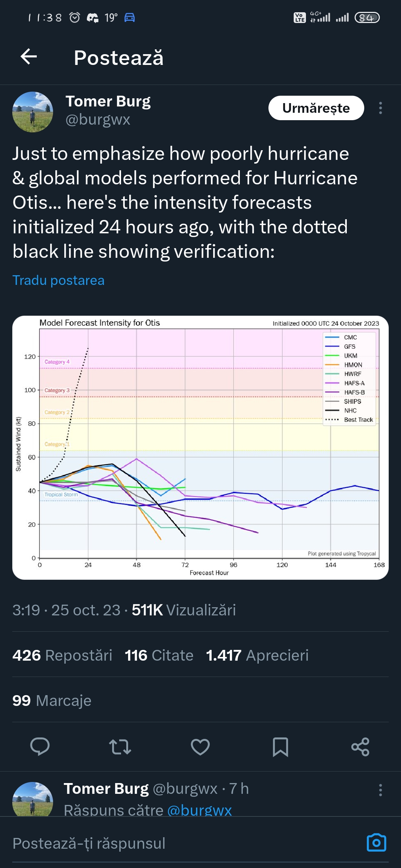Enlarge the Otis intensity forecast chart
This screenshot has height=868, width=401.
[x=200, y=447]
